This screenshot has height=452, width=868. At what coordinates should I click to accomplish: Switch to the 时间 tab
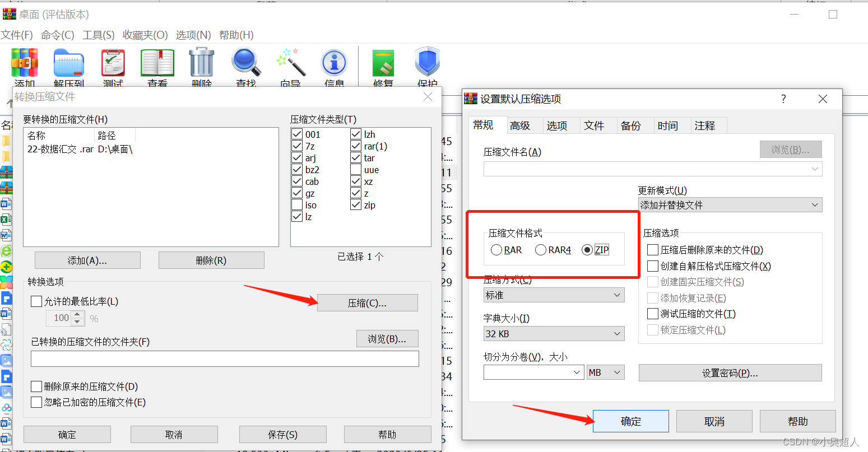tap(668, 126)
